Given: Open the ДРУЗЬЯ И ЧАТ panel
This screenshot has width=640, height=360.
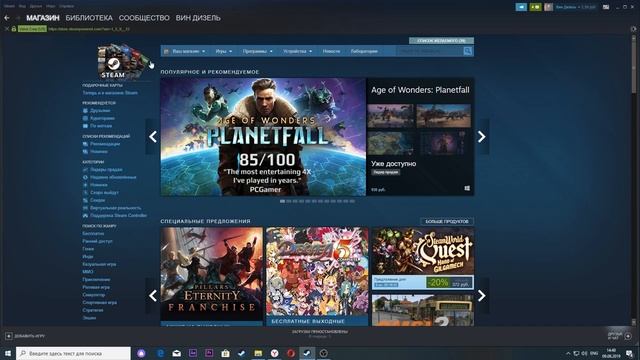Looking at the screenshot, I should click(x=620, y=336).
